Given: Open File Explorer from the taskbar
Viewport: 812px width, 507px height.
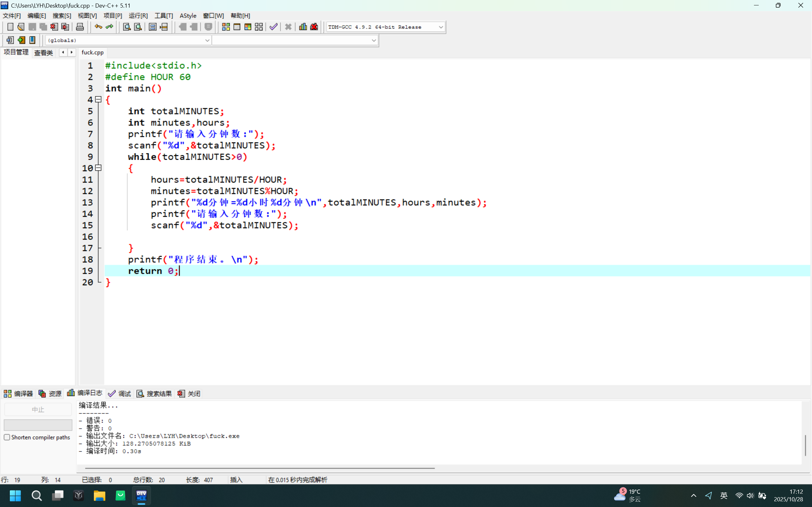Looking at the screenshot, I should point(99,495).
